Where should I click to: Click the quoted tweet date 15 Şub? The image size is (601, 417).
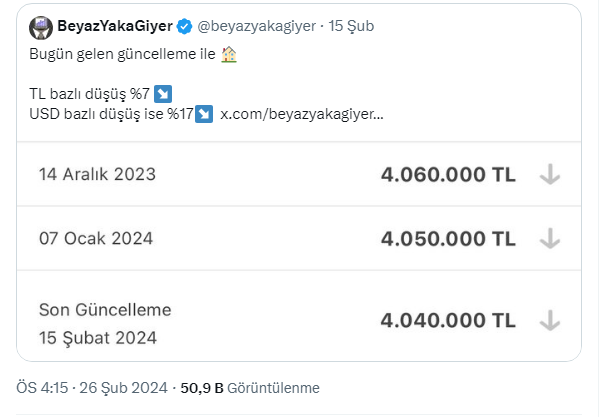[x=351, y=27]
